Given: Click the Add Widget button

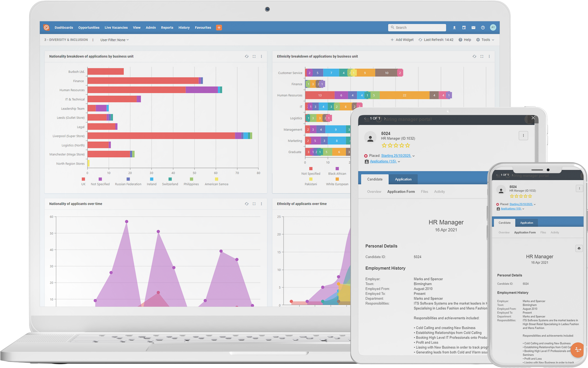Looking at the screenshot, I should (402, 40).
